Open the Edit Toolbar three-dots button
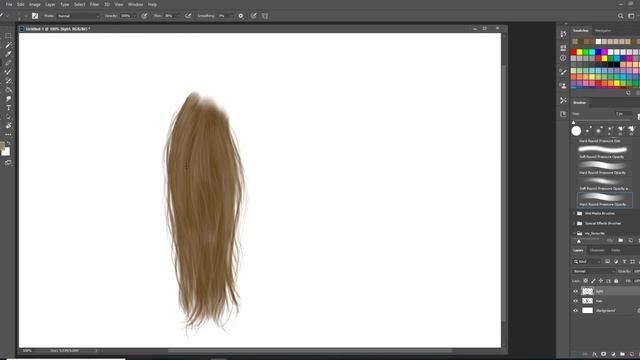This screenshot has width=640, height=360. pos(8,134)
